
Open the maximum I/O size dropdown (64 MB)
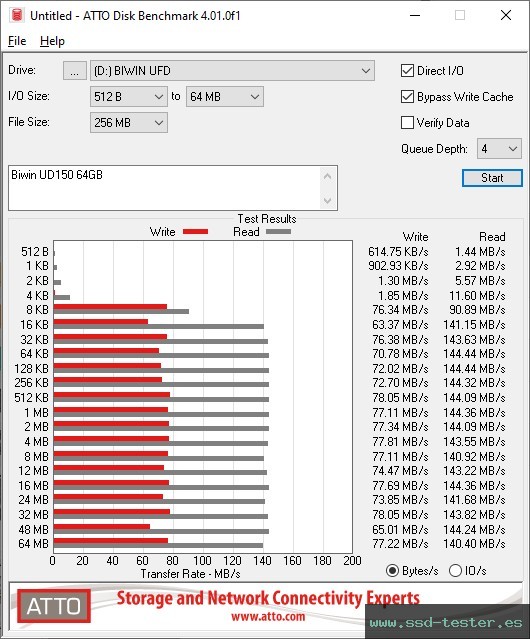coord(225,97)
